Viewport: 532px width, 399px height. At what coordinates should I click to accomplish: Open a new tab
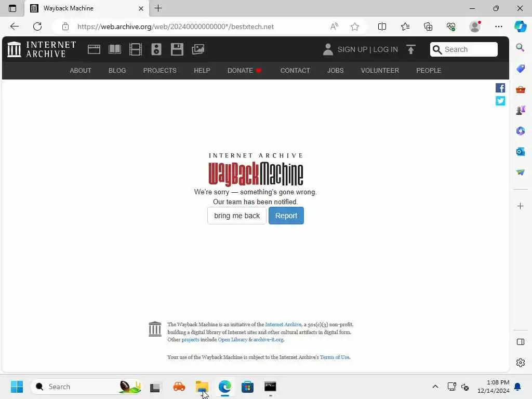click(158, 8)
